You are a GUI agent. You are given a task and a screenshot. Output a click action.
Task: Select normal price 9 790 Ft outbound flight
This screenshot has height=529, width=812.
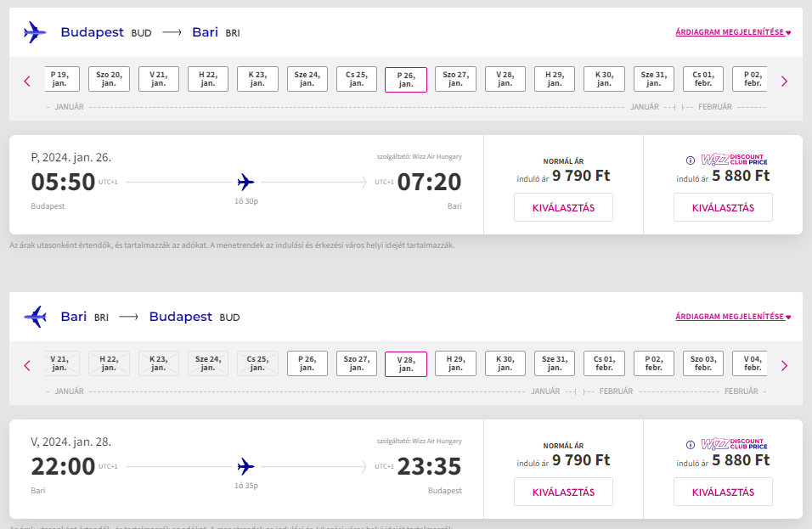click(x=563, y=207)
